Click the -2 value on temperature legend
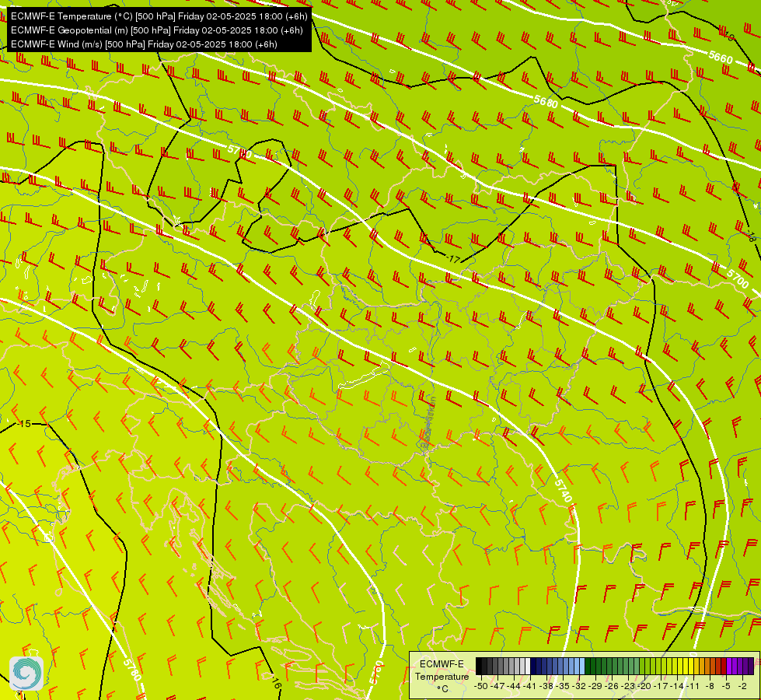The width and height of the screenshot is (761, 700). tap(742, 686)
